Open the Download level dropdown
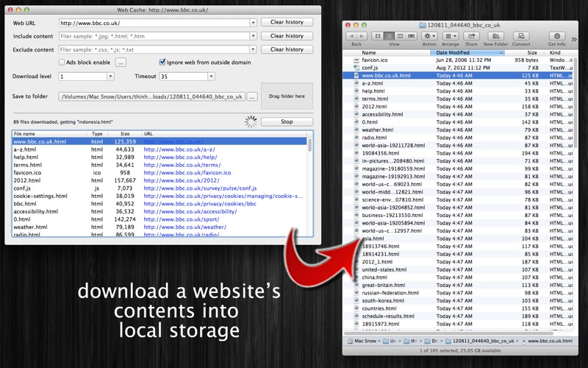Image resolution: width=588 pixels, height=368 pixels. click(110, 77)
